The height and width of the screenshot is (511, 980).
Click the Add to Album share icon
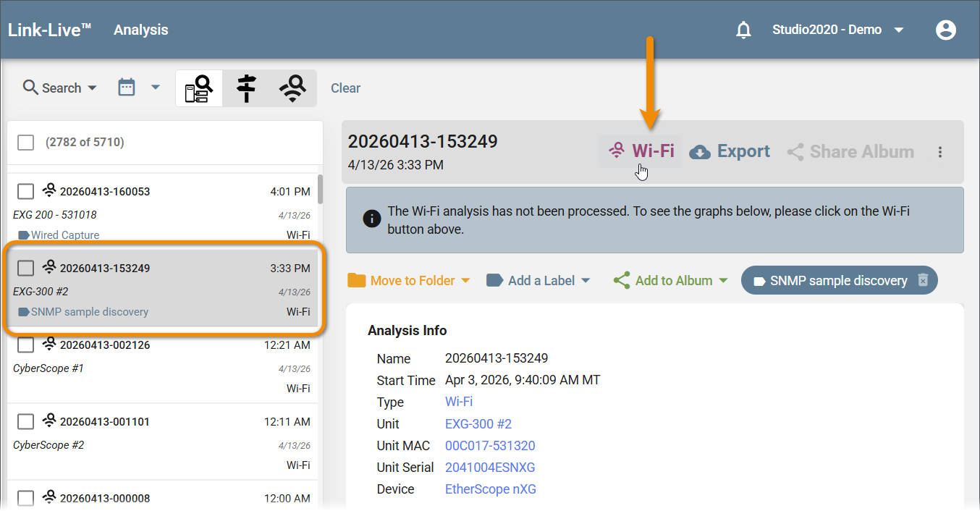pyautogui.click(x=621, y=281)
